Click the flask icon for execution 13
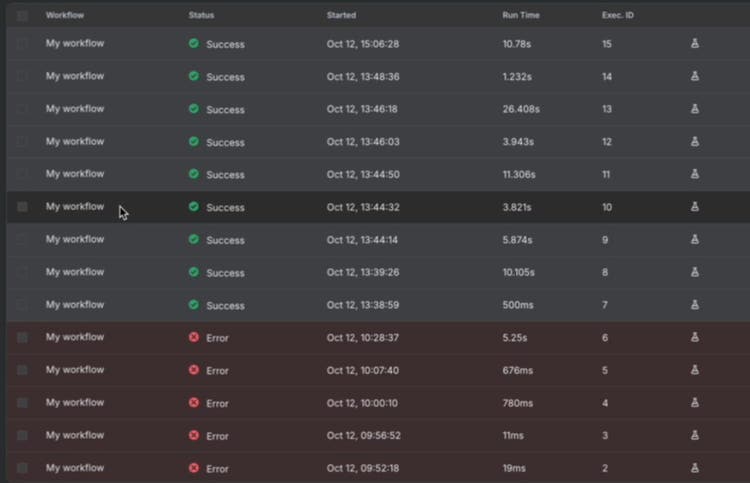 click(x=695, y=109)
